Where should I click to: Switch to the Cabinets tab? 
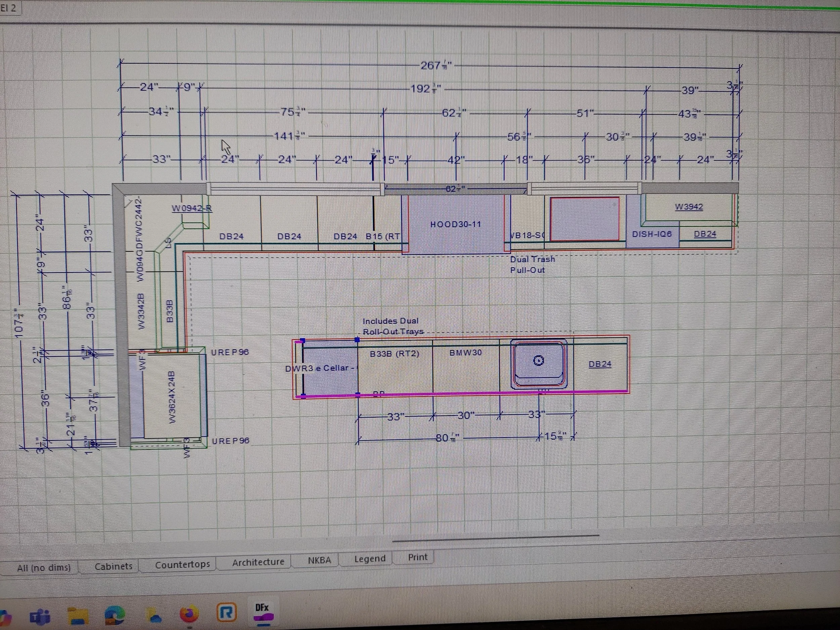(113, 566)
